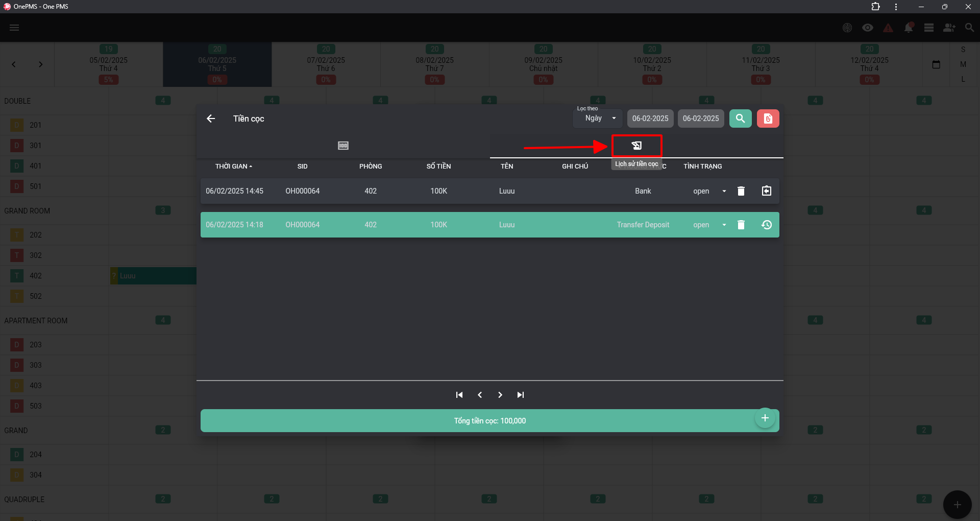Sort by the THỜI GIAN column
980x521 pixels.
tap(234, 167)
